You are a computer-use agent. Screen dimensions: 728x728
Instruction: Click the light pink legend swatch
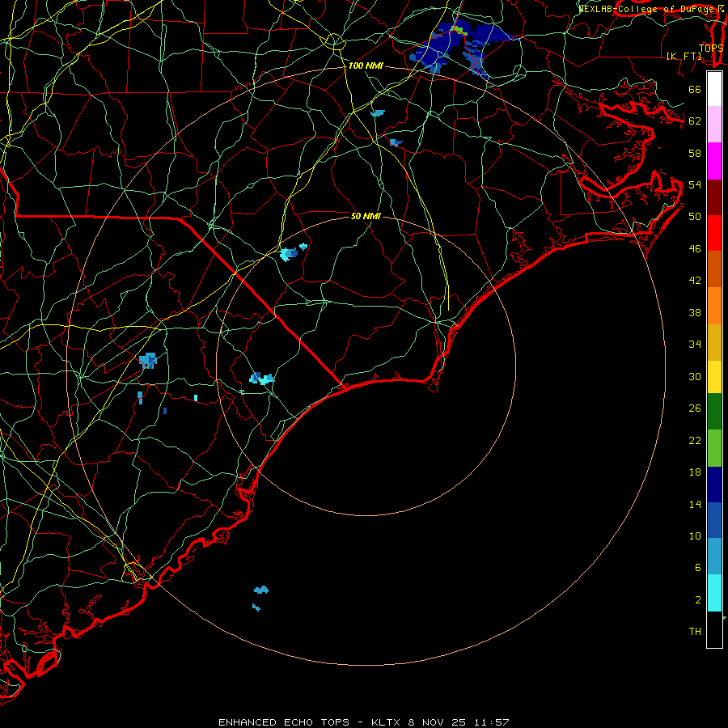(x=714, y=125)
